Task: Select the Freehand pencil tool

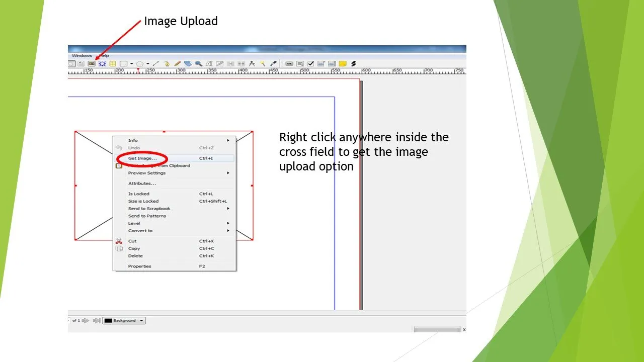Action: pyautogui.click(x=178, y=64)
